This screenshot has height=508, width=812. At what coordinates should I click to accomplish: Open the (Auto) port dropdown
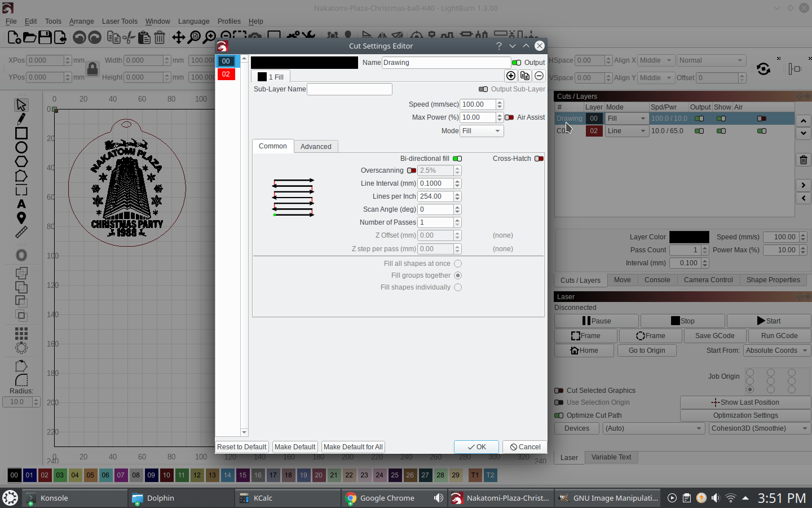click(654, 428)
